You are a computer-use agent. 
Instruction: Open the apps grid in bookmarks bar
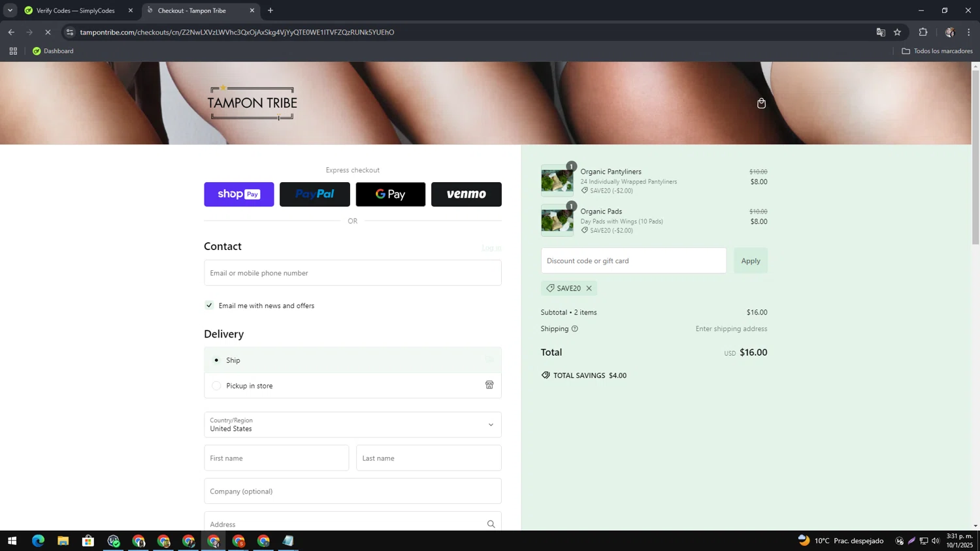(13, 51)
